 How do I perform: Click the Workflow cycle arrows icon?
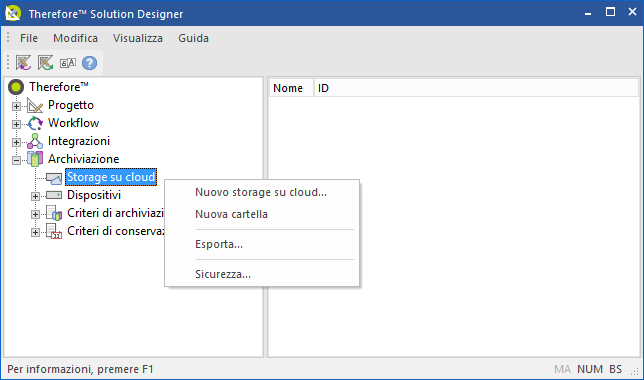tap(35, 123)
